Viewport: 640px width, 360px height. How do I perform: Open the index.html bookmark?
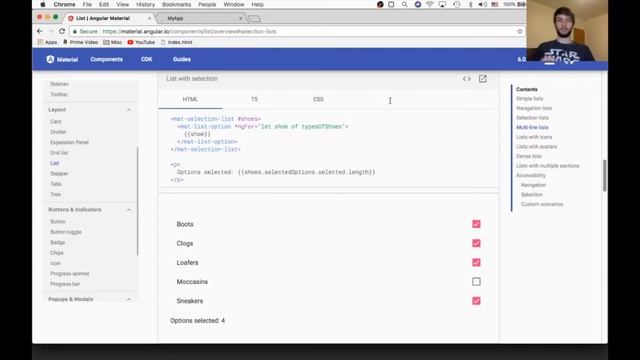coord(176,42)
